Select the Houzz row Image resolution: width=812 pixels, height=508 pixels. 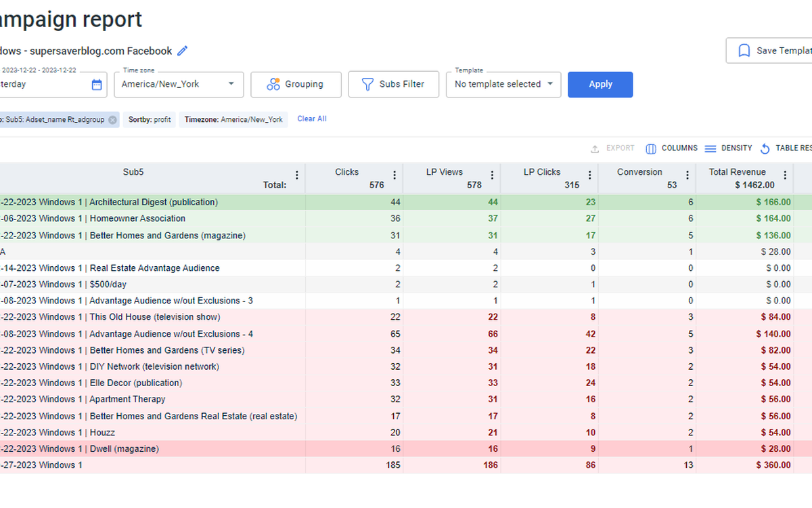[x=406, y=432]
